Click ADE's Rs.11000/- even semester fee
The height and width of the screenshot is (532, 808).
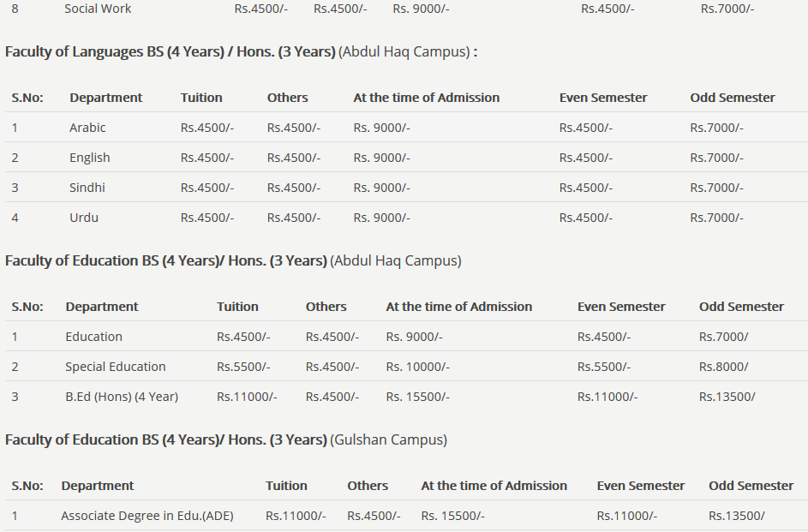click(x=626, y=516)
